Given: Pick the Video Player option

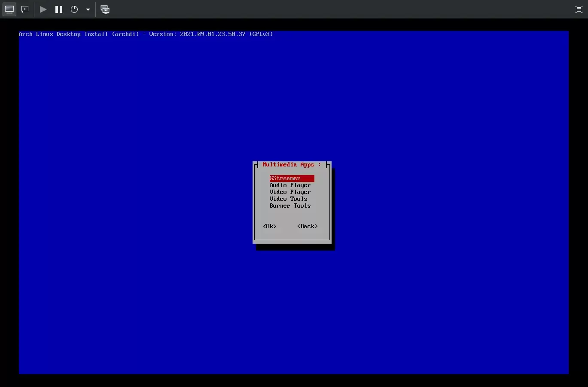Looking at the screenshot, I should [x=290, y=192].
